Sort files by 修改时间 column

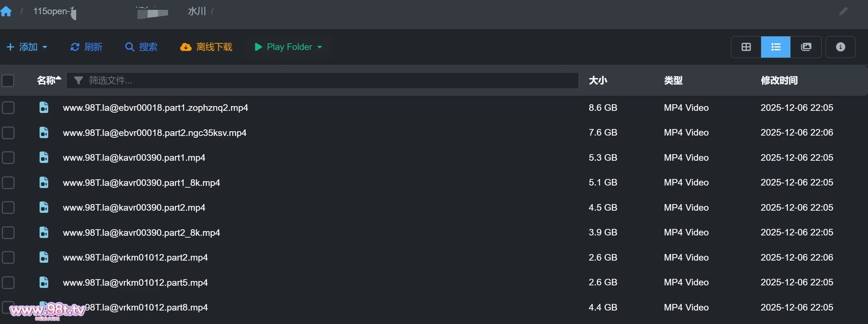point(779,81)
